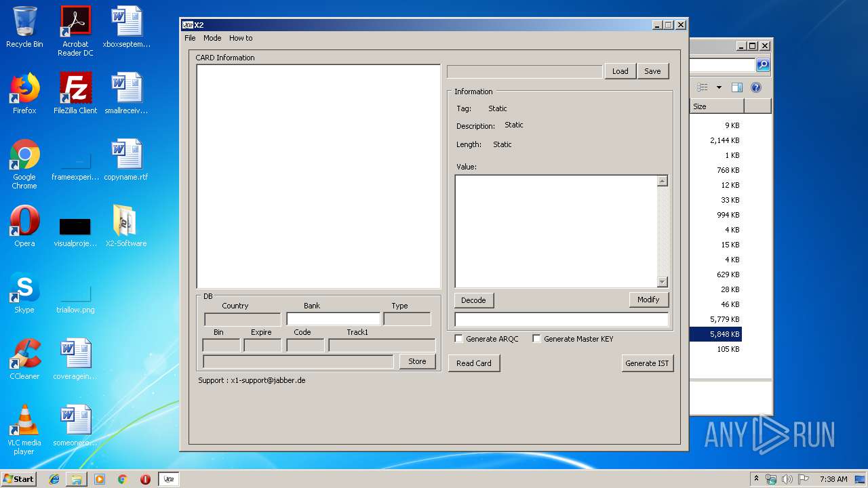The width and height of the screenshot is (868, 488).
Task: Click the Action Center flag icon
Action: pos(804,479)
